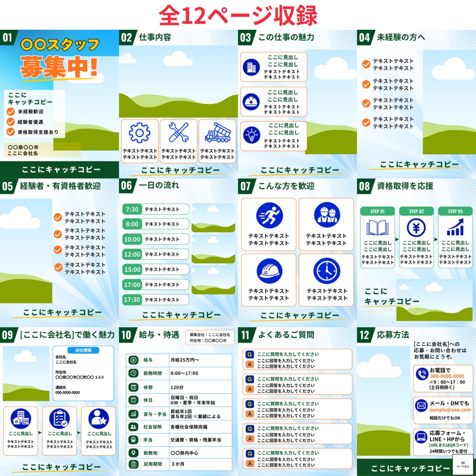Select the location pin icon in the 勤務地 row
The height and width of the screenshot is (476, 476).
click(133, 453)
